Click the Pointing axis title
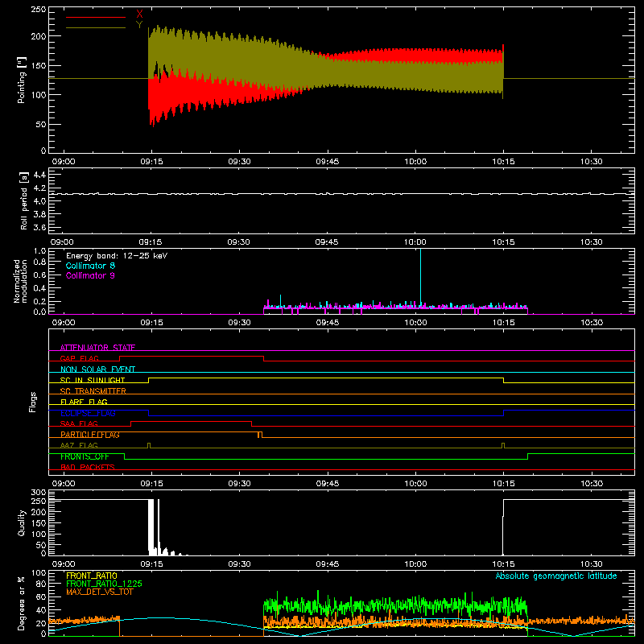This screenshot has height=644, width=644. (x=22, y=80)
